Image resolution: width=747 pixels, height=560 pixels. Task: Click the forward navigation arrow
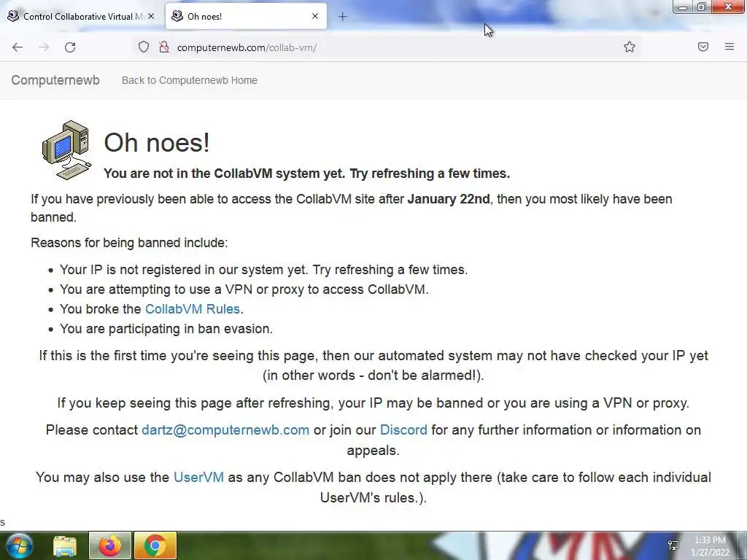click(x=44, y=47)
